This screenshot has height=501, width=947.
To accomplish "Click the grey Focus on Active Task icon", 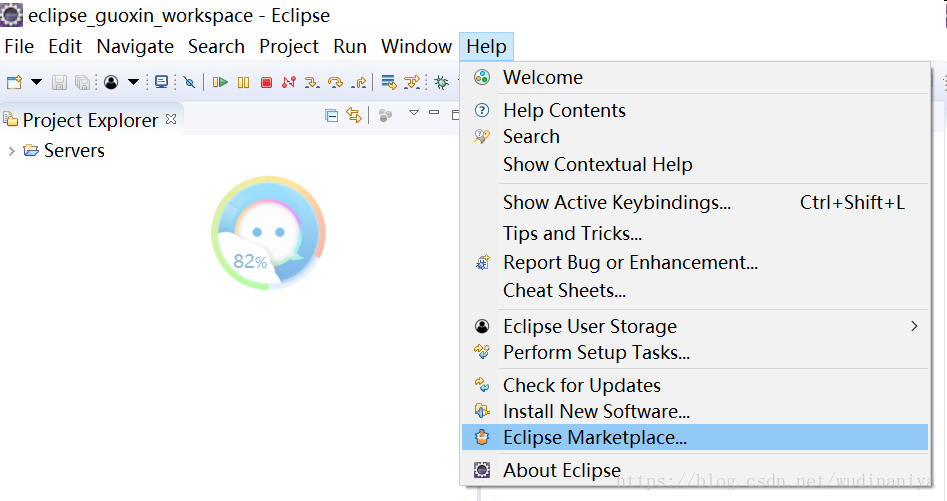I will click(x=385, y=115).
